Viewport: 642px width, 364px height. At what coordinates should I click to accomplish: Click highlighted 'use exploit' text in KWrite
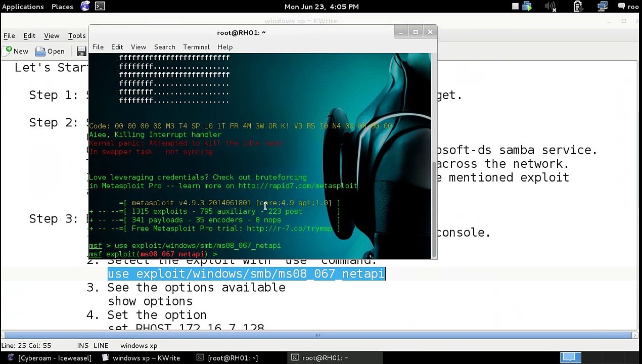click(246, 274)
